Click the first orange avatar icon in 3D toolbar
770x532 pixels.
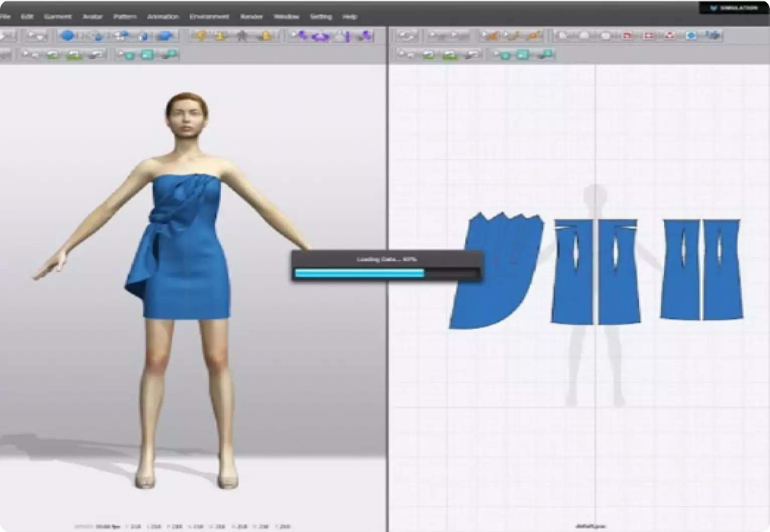pos(201,36)
